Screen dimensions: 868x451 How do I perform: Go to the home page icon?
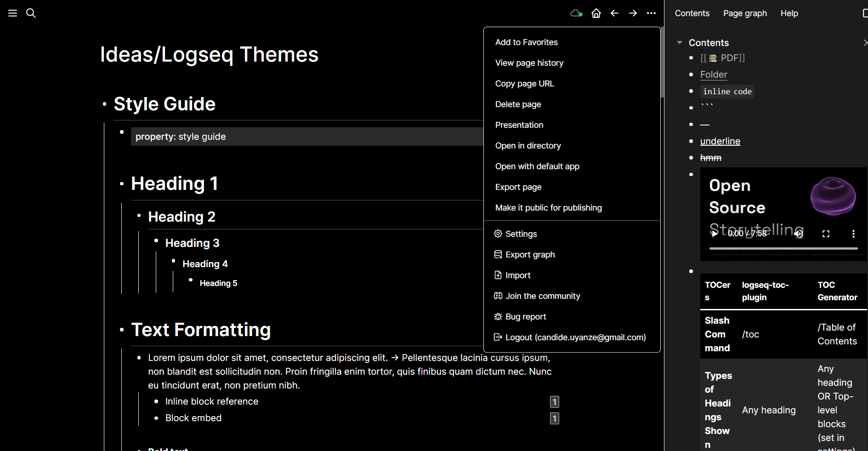[596, 13]
